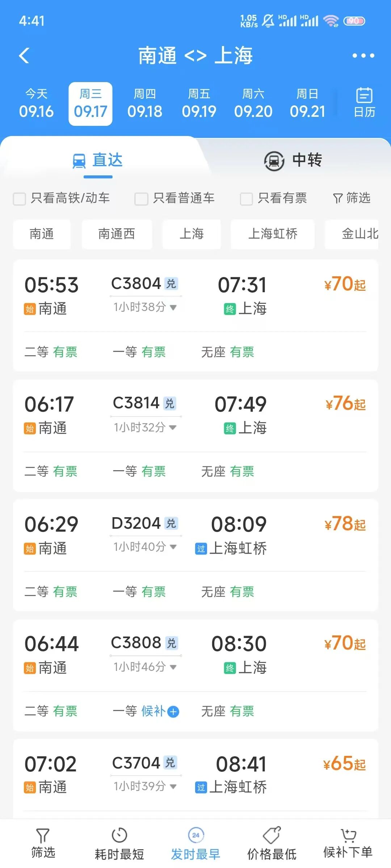Check the 只看高铁/动车 checkbox
The image size is (391, 868).
coord(20,199)
